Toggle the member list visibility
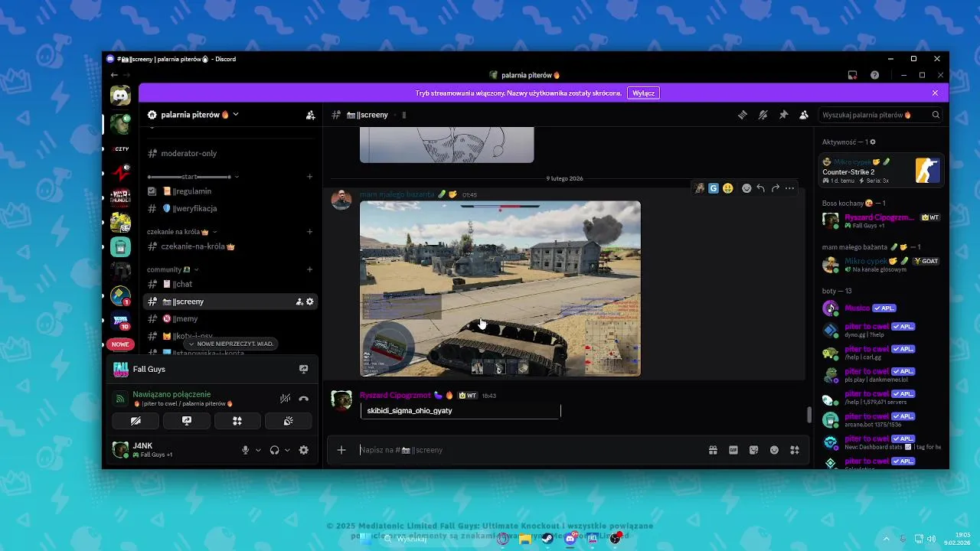The image size is (980, 551). [803, 115]
